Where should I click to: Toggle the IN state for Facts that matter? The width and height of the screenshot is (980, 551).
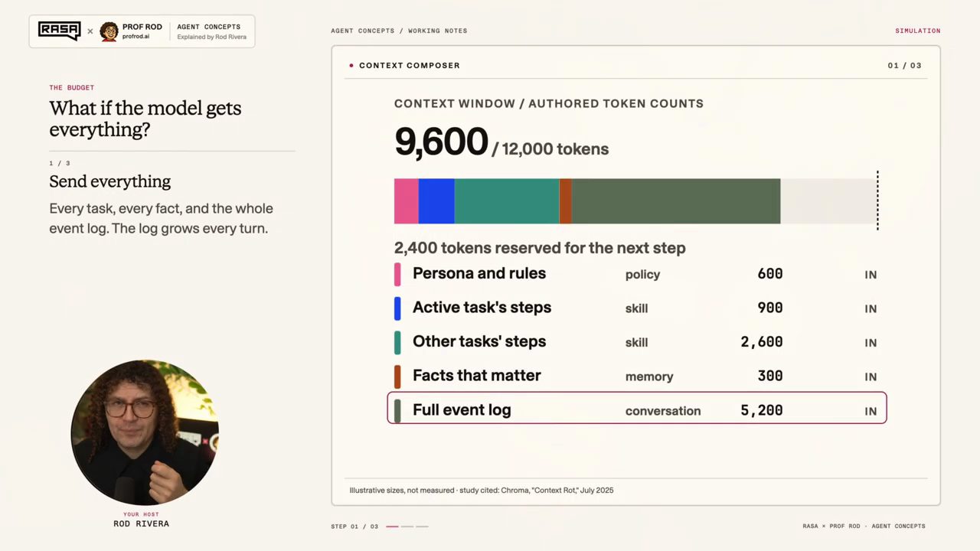871,377
